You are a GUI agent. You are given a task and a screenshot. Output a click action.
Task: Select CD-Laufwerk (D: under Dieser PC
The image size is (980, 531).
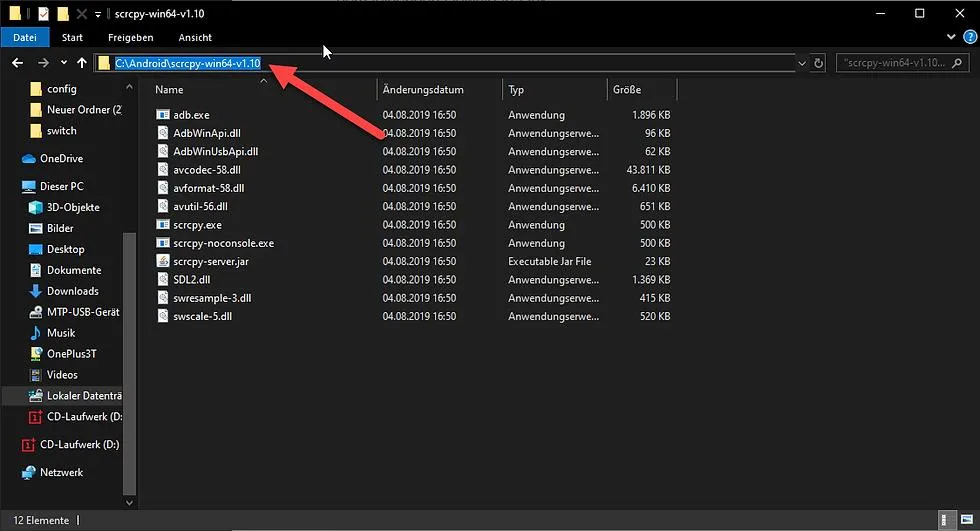tap(84, 417)
